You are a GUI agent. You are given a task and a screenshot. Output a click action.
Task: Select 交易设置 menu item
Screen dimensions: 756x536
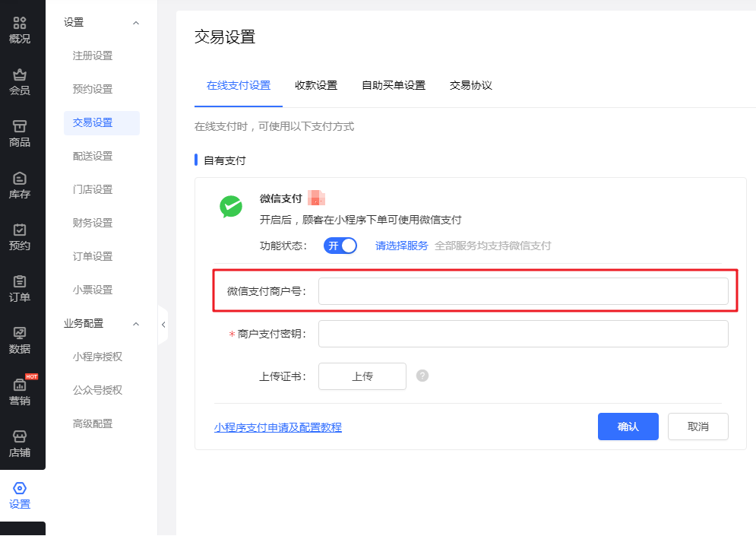point(102,123)
